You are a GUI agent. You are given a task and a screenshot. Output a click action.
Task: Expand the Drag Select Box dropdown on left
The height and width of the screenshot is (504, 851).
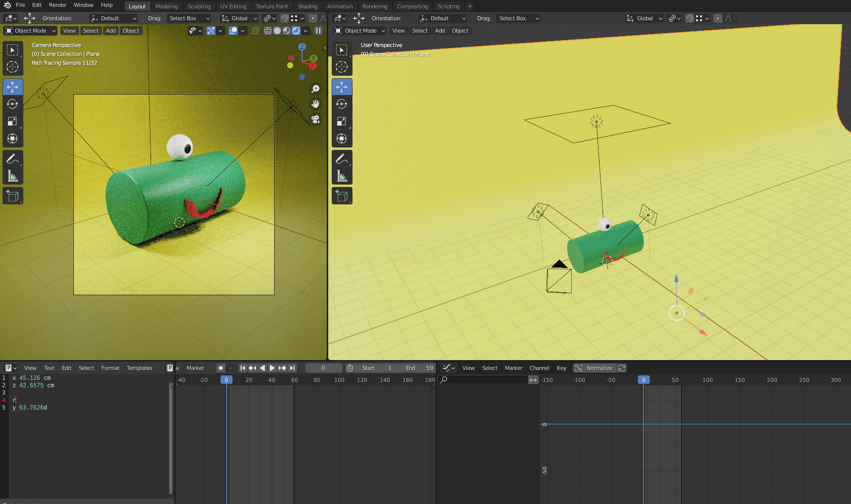click(x=190, y=18)
